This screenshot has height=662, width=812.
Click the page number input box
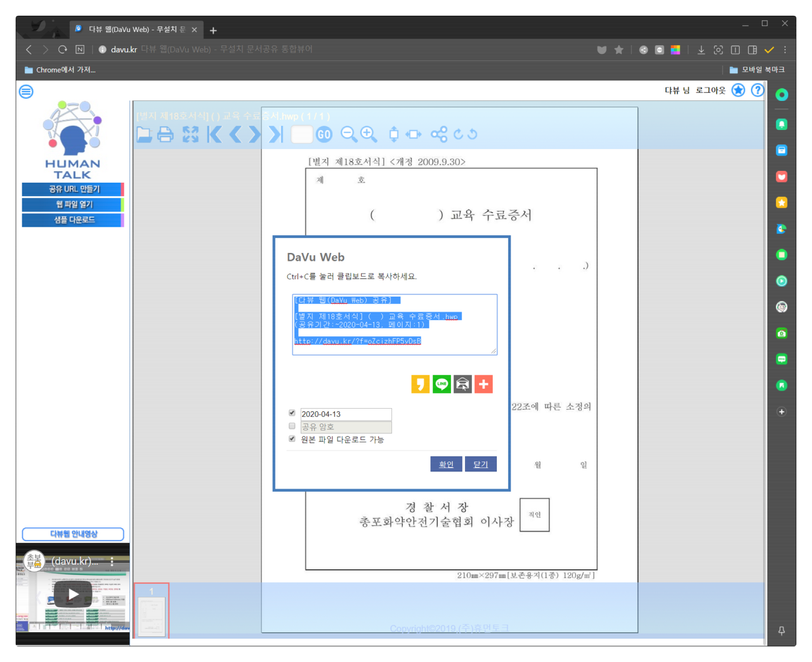301,135
